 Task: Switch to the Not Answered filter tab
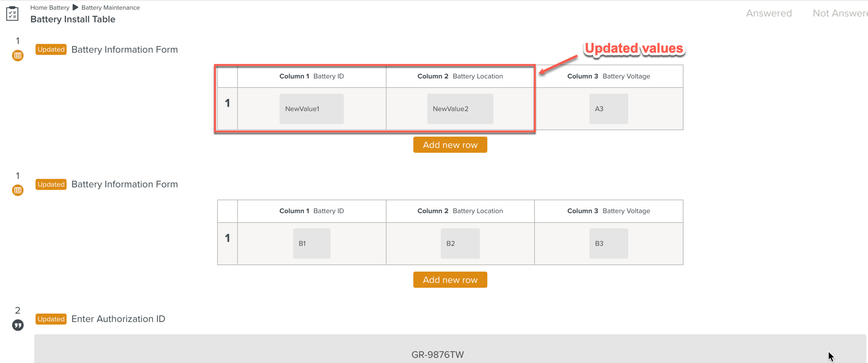point(840,13)
